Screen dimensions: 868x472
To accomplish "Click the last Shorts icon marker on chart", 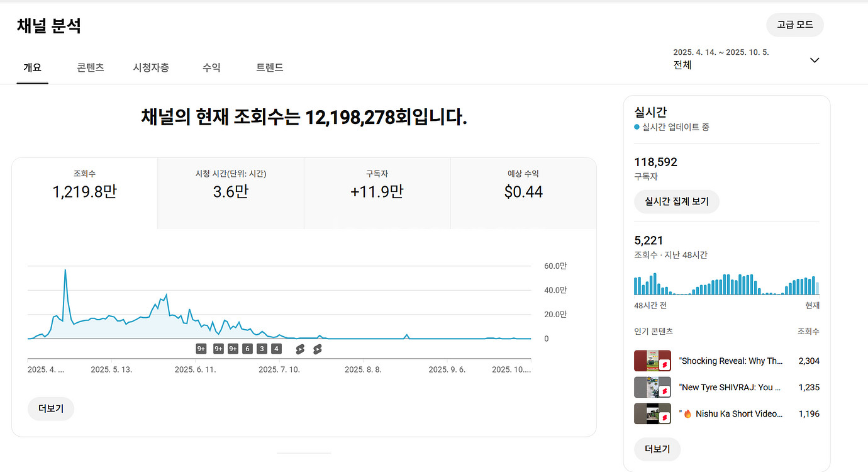I will pyautogui.click(x=317, y=349).
